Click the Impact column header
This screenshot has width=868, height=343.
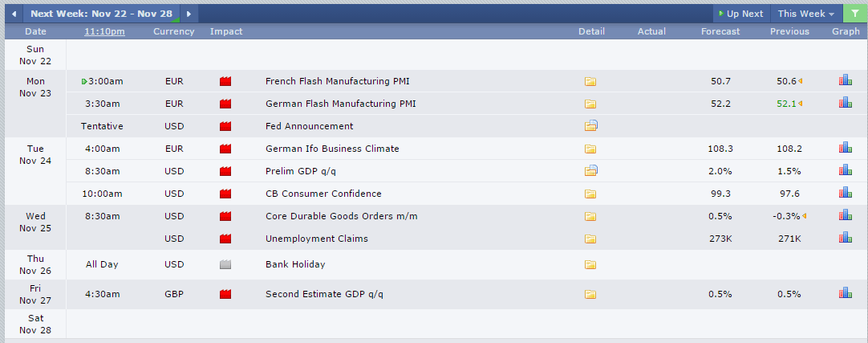click(226, 31)
